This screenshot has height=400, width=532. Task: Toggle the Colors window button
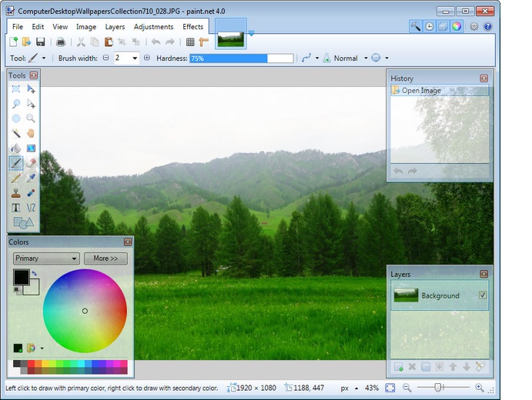click(457, 26)
